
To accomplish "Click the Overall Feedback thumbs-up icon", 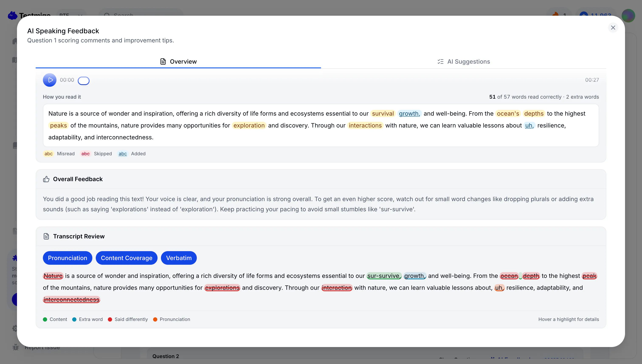I will pyautogui.click(x=46, y=179).
